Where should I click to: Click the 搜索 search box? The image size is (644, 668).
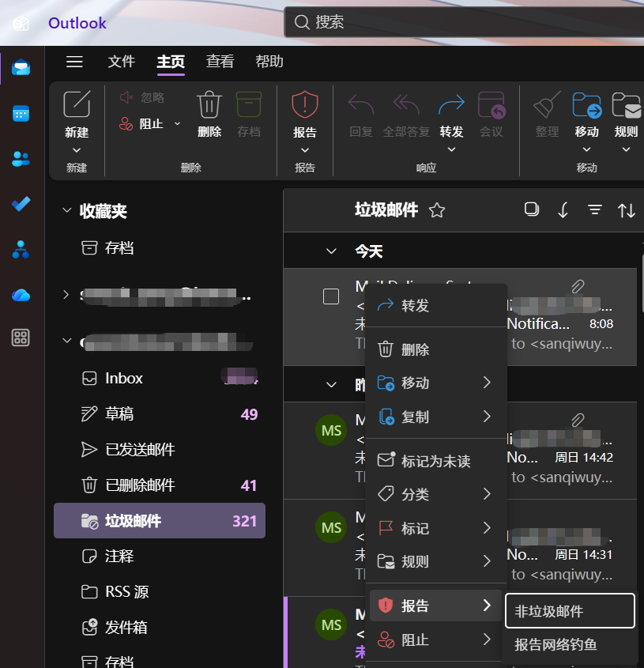(466, 22)
